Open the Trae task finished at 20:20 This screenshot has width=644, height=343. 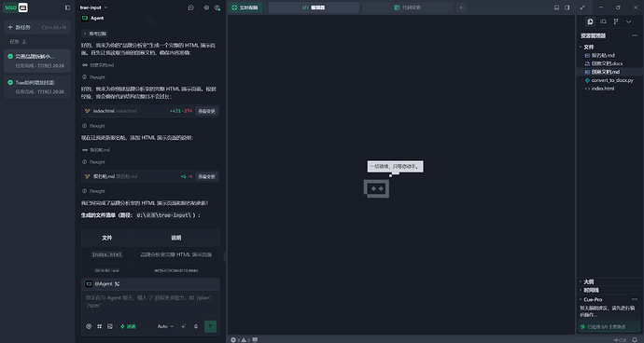click(x=37, y=87)
